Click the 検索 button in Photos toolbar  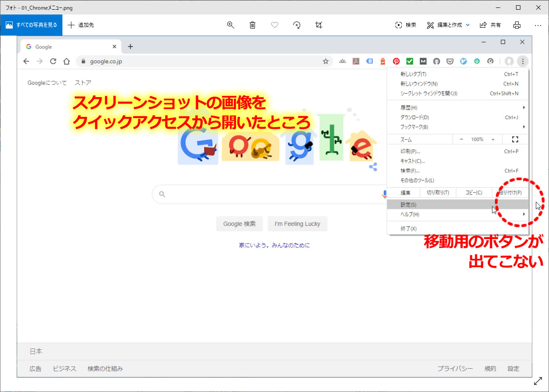pos(406,25)
